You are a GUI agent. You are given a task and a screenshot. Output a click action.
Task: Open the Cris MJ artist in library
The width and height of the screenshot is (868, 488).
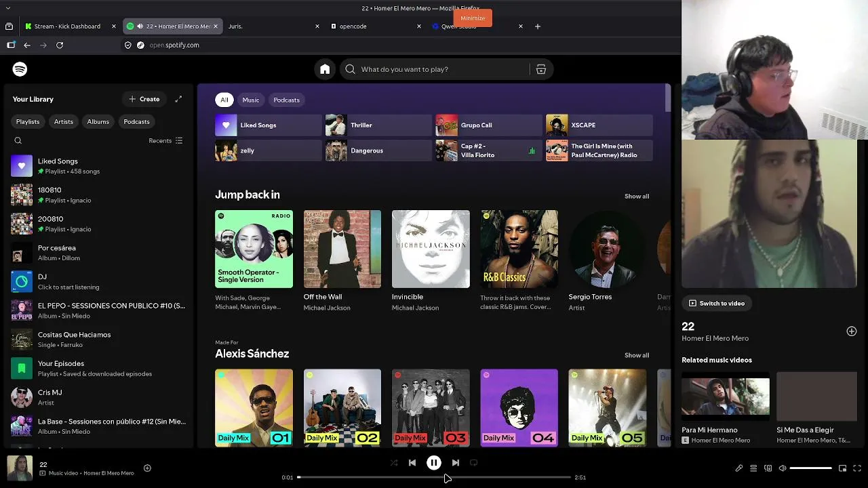tap(99, 397)
